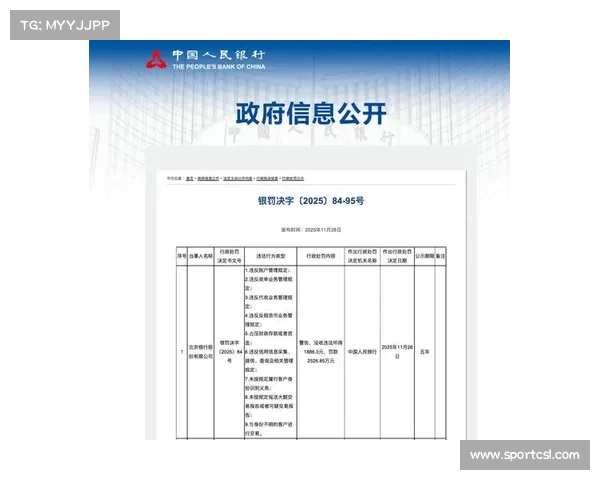
Task: Click violation item 4 about 反假货币业务
Action: [269, 320]
